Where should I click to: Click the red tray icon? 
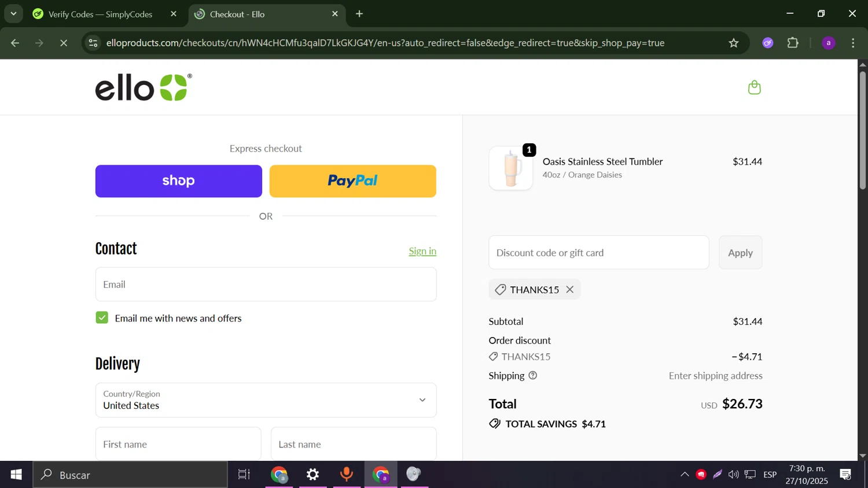click(x=701, y=475)
